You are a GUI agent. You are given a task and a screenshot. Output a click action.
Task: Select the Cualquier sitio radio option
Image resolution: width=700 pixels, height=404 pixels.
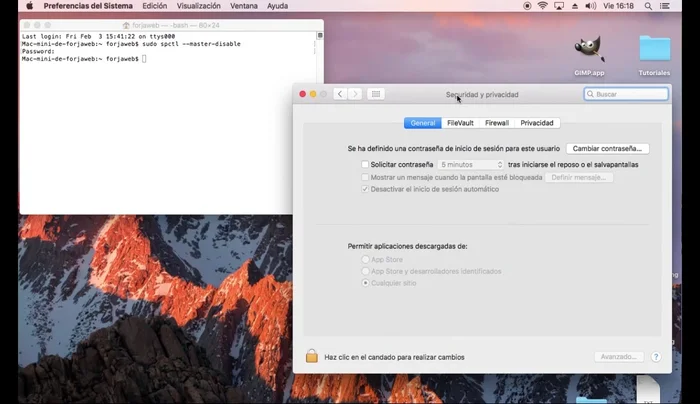point(365,283)
